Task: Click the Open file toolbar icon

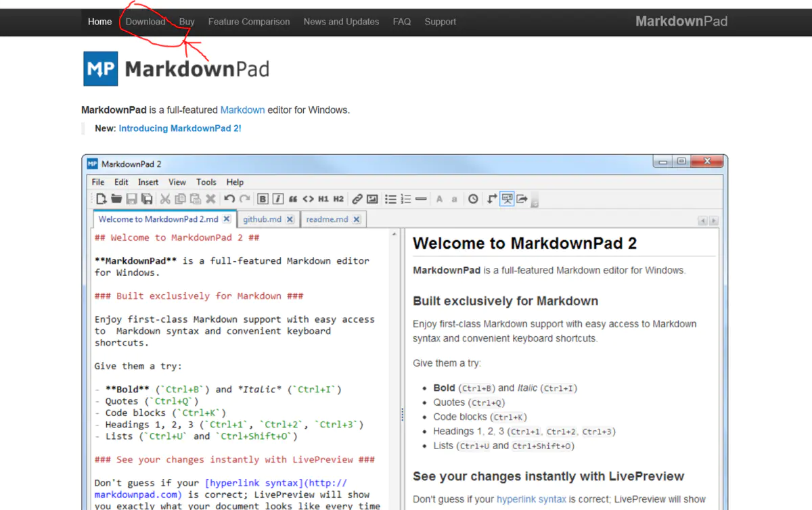Action: pyautogui.click(x=116, y=198)
